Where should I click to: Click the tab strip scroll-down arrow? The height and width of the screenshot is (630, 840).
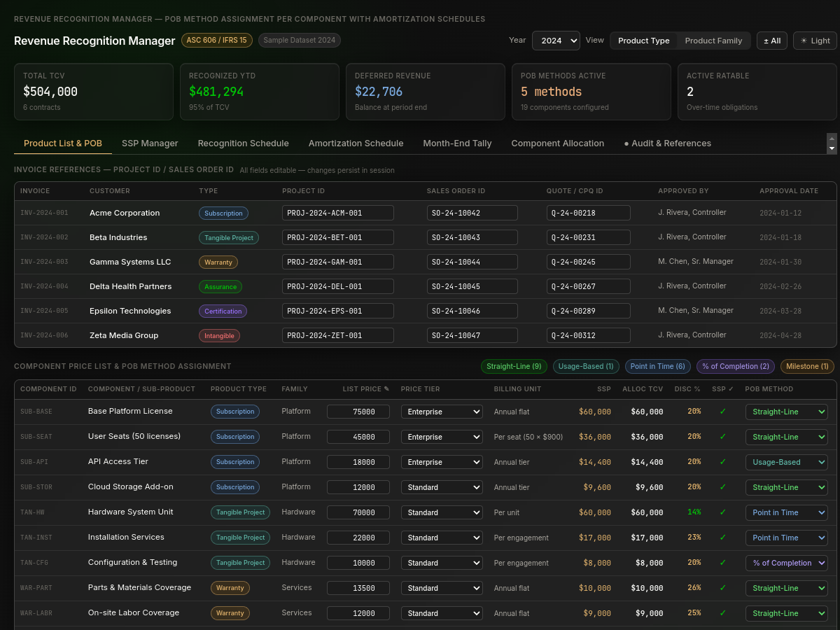832,148
